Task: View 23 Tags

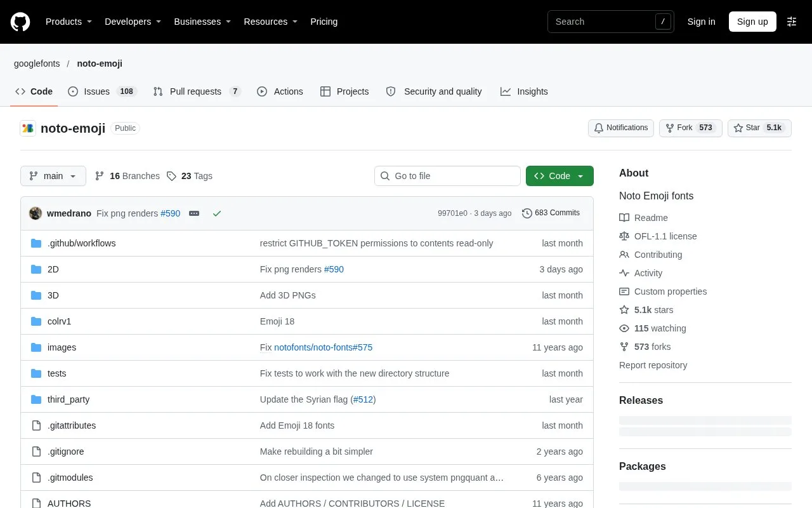Action: point(190,176)
